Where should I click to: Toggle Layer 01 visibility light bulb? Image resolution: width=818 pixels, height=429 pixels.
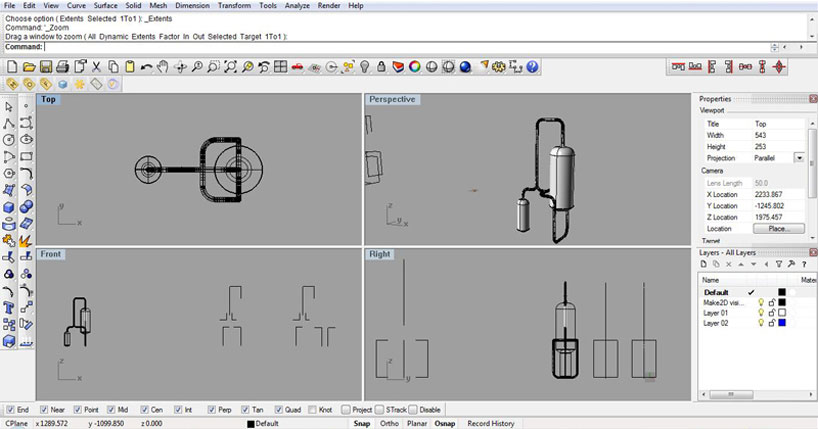tap(760, 312)
